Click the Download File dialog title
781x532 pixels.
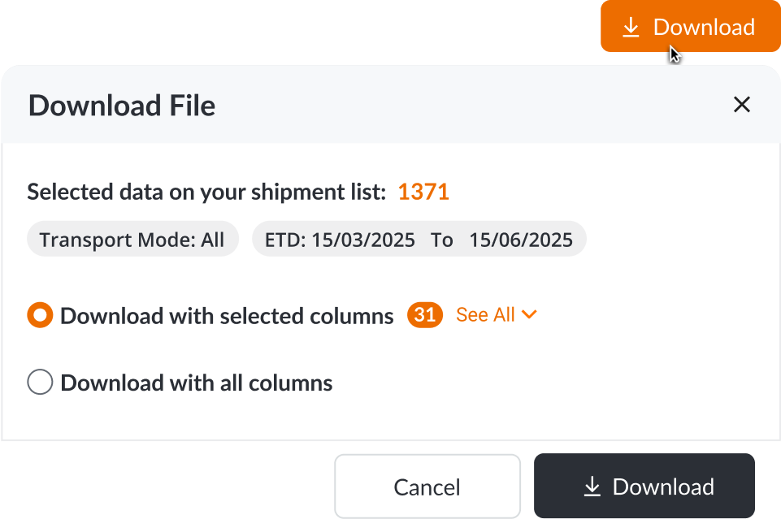[x=122, y=106]
